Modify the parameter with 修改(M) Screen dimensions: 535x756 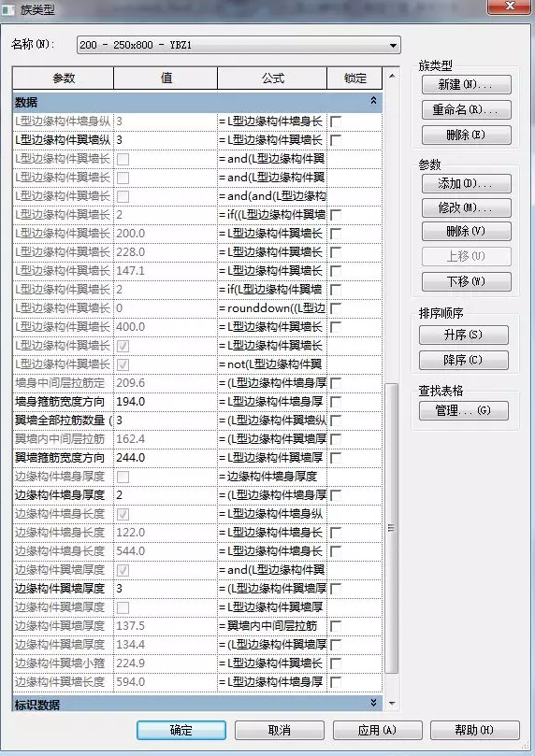[x=466, y=207]
